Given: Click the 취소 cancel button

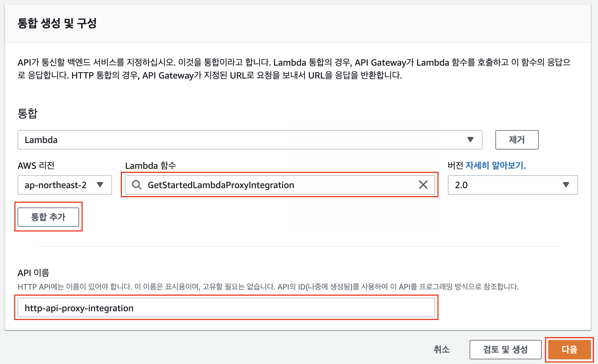Looking at the screenshot, I should (x=441, y=349).
